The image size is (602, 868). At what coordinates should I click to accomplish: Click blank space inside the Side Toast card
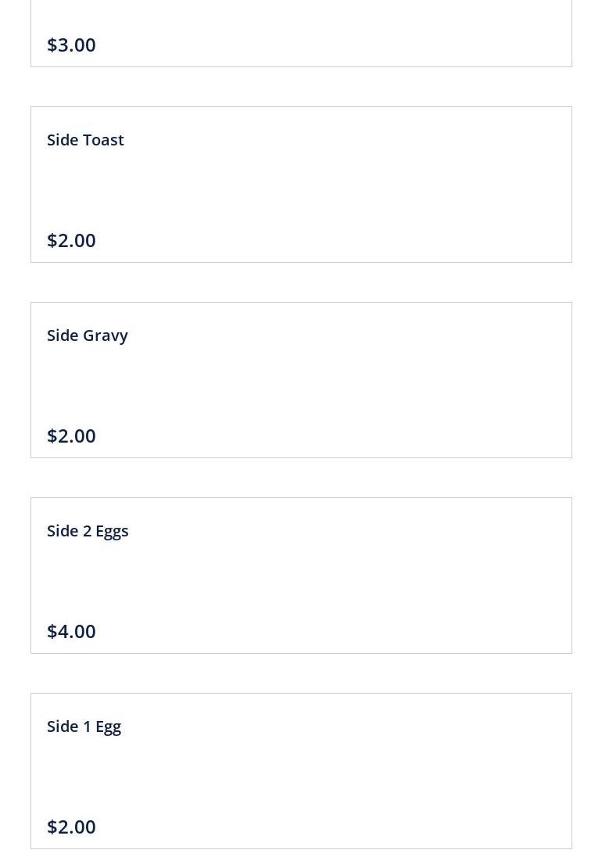click(x=301, y=188)
